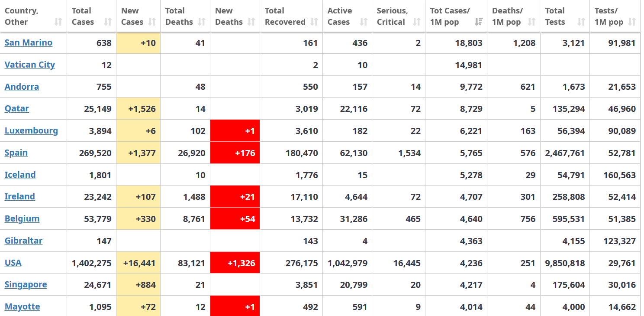Open the Vatican City country link

pyautogui.click(x=30, y=65)
